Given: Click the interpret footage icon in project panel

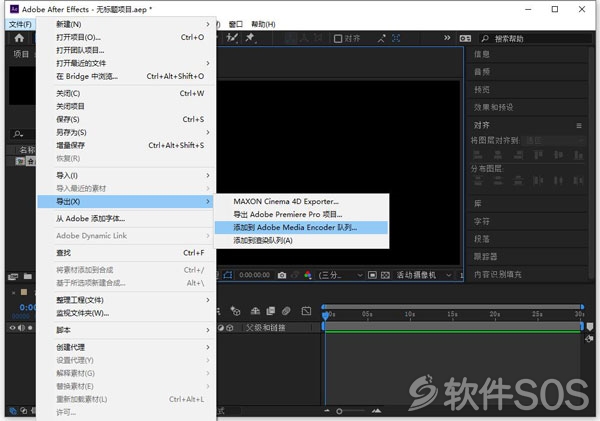Looking at the screenshot, I should click(13, 276).
